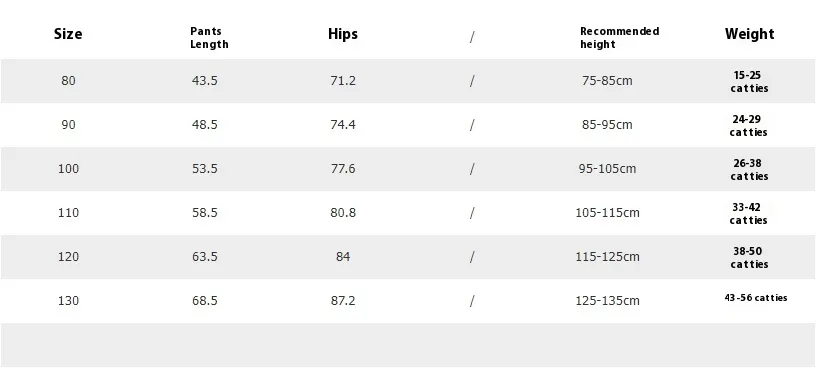
Task: Click the 33-42 catties weight cell
Action: 748,213
